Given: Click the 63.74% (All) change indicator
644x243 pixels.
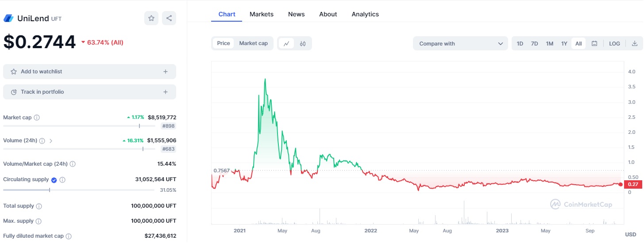Looking at the screenshot, I should pos(102,42).
